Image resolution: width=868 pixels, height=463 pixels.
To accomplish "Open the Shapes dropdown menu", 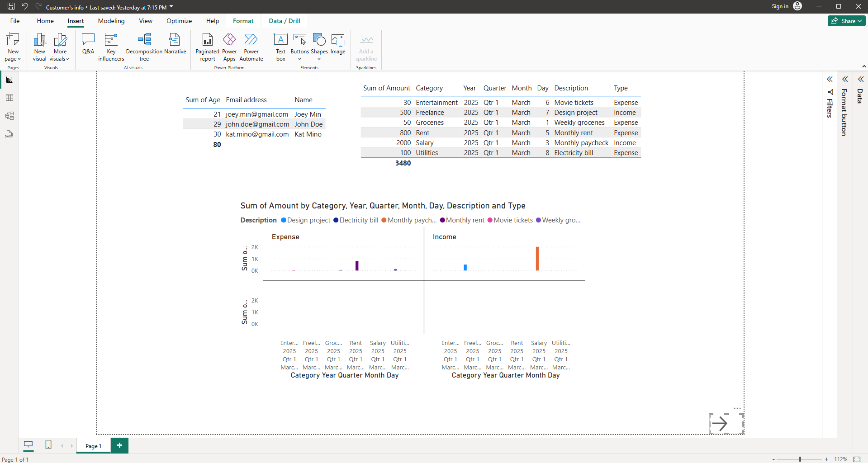I will pos(319,59).
